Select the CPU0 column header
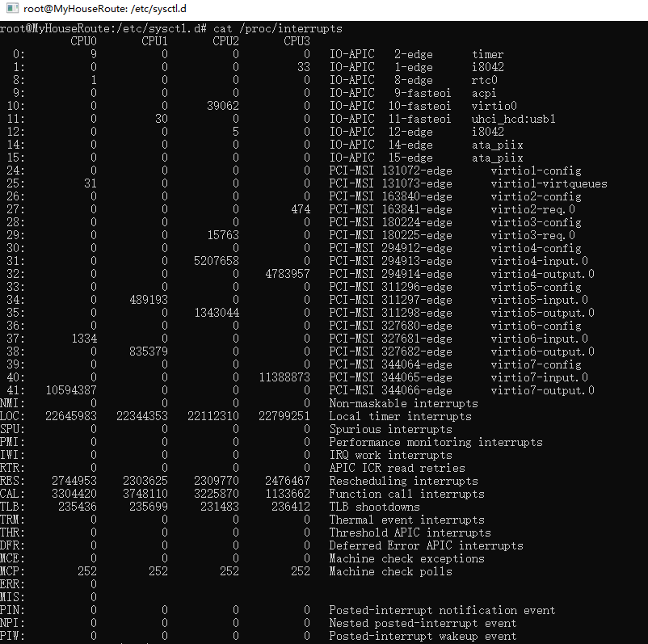This screenshot has height=644, width=648. pyautogui.click(x=83, y=40)
